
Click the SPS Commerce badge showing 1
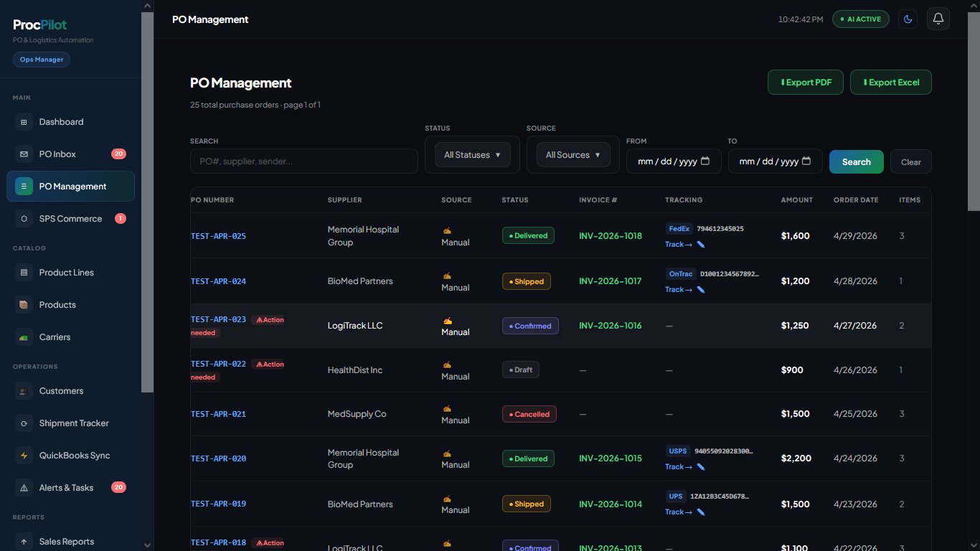click(121, 219)
